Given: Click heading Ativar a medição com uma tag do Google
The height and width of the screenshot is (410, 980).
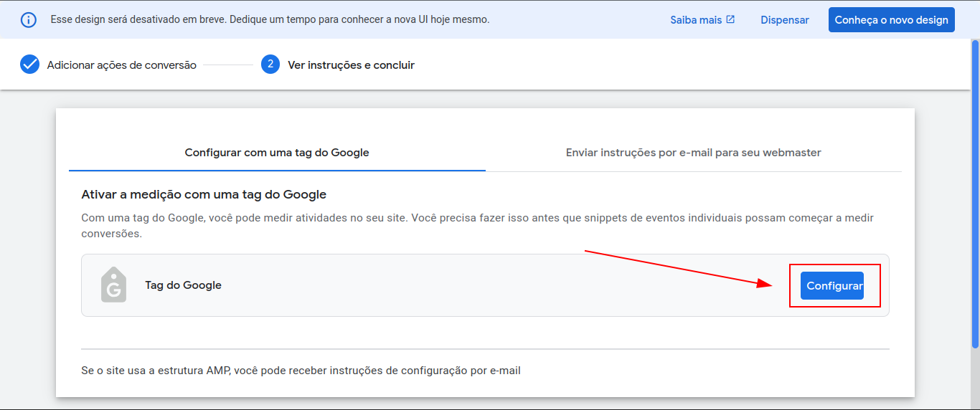Looking at the screenshot, I should pos(204,194).
